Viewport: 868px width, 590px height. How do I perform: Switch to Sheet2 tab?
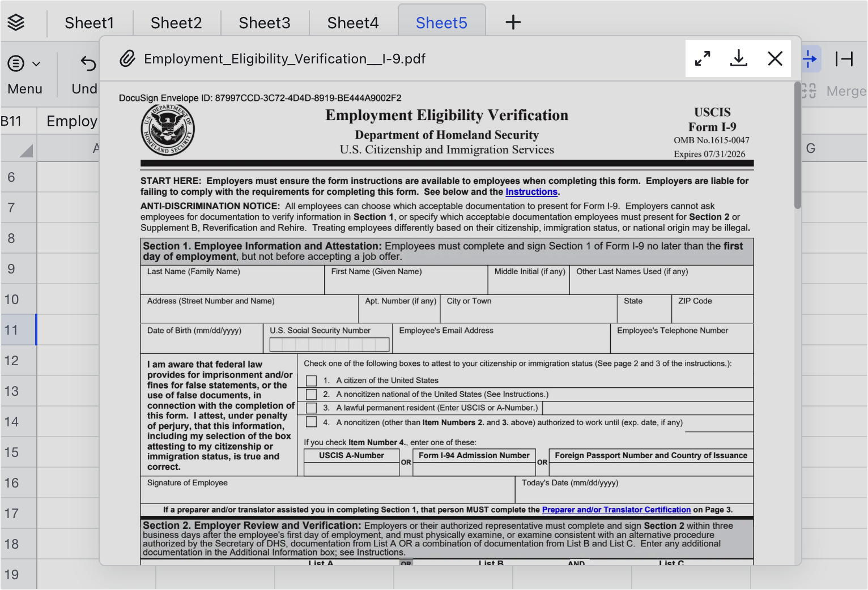click(x=176, y=23)
